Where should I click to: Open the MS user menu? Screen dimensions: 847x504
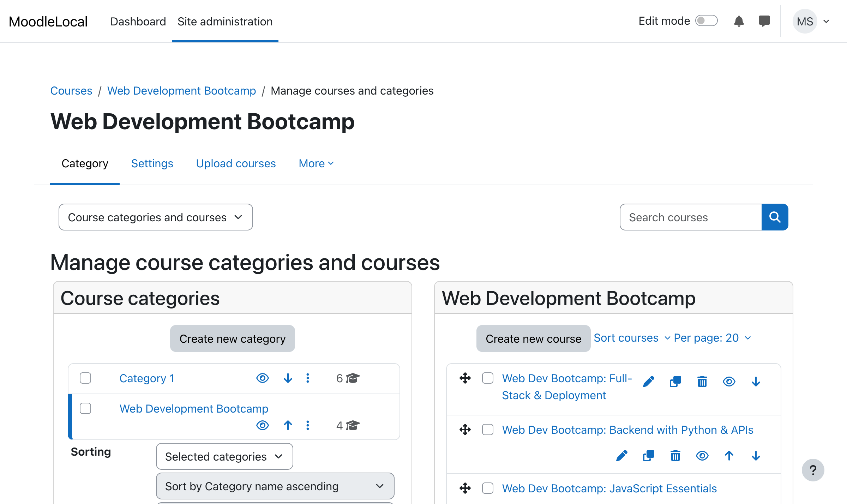(811, 21)
